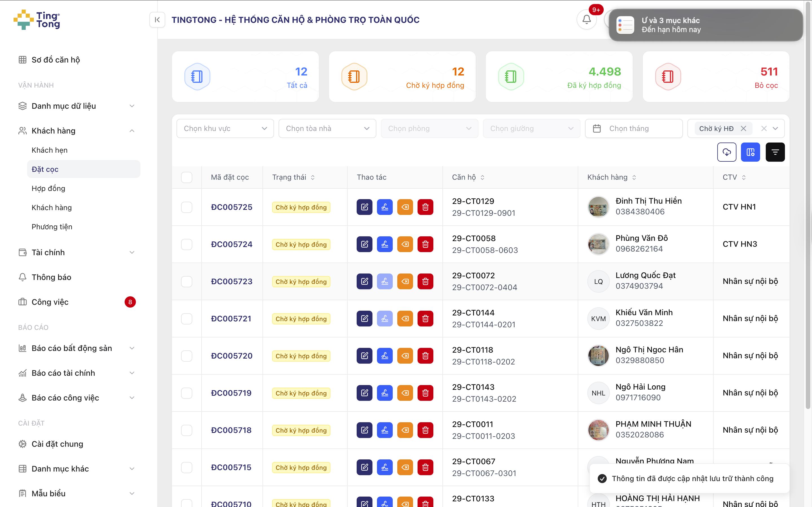Click edit icon for ĐC005725 row

364,207
